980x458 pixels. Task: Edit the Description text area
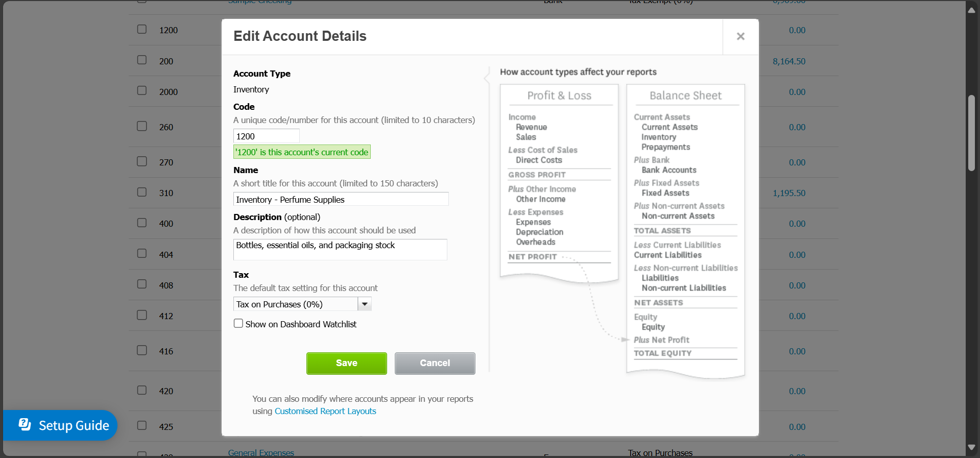[x=340, y=250]
